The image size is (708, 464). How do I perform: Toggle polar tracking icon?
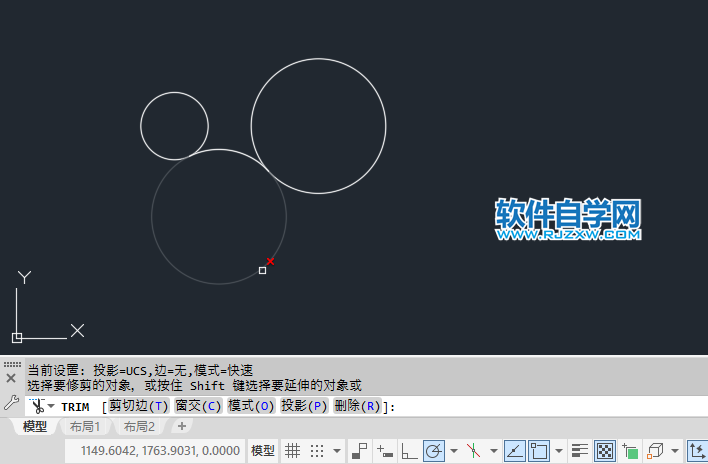point(433,450)
